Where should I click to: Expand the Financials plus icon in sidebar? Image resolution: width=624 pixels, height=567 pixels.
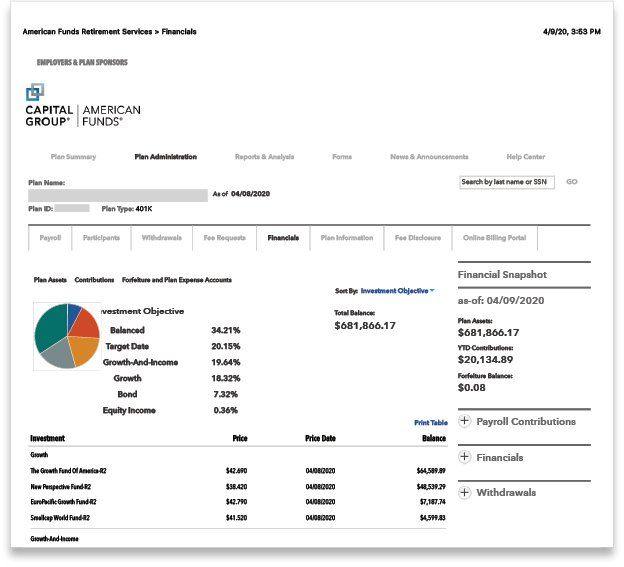[x=464, y=457]
